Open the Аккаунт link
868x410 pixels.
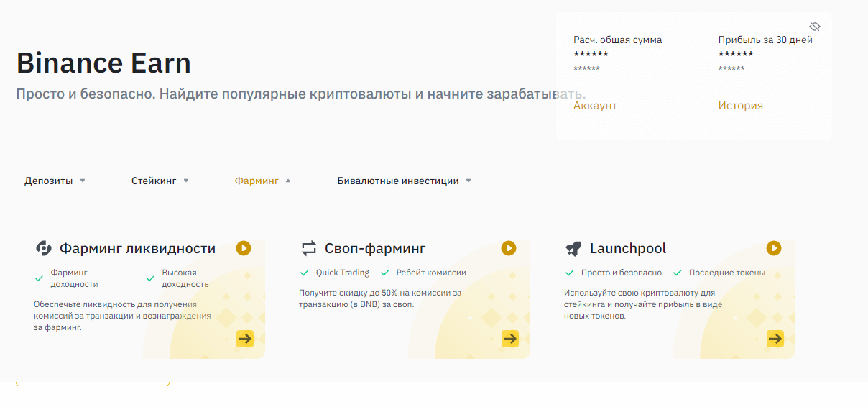[595, 106]
